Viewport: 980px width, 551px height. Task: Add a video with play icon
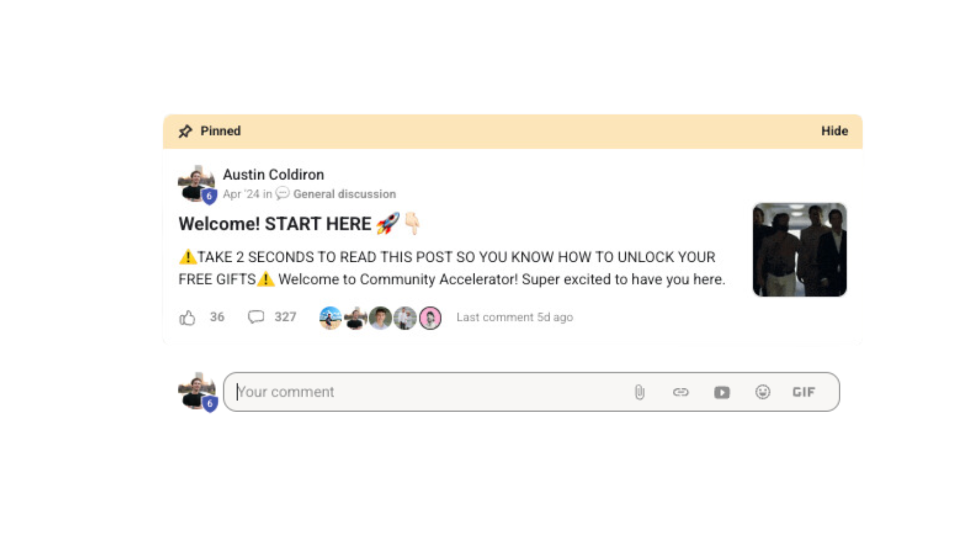pos(722,392)
